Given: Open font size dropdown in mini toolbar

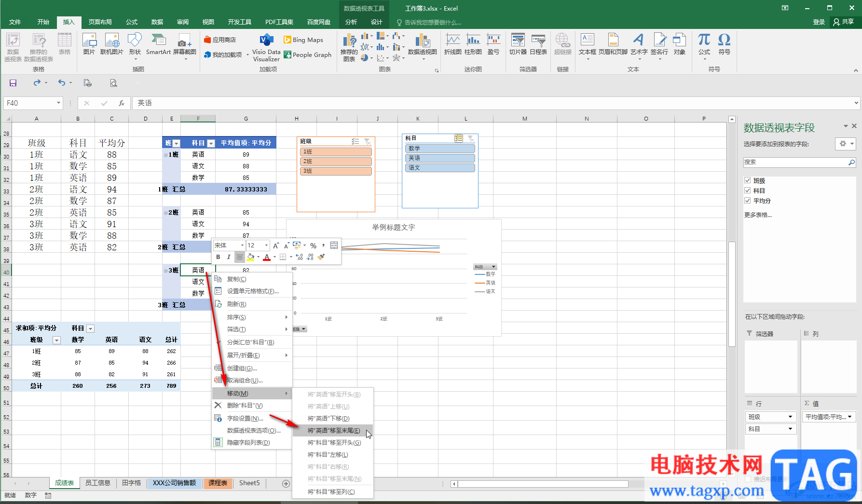Looking at the screenshot, I should point(266,245).
